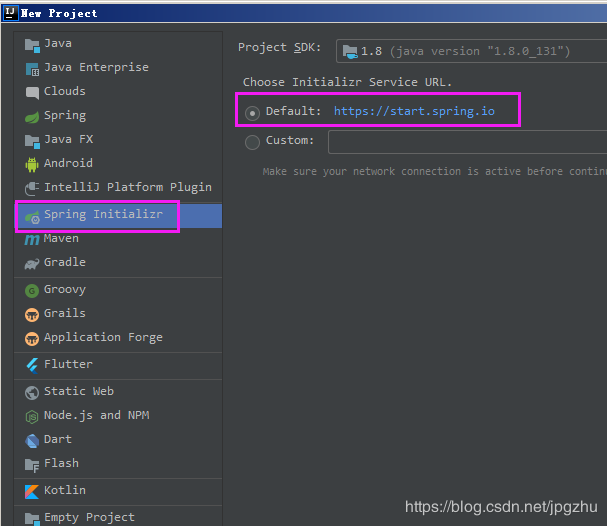The height and width of the screenshot is (526, 607).
Task: Click the Gradle elephant icon
Action: pos(32,264)
